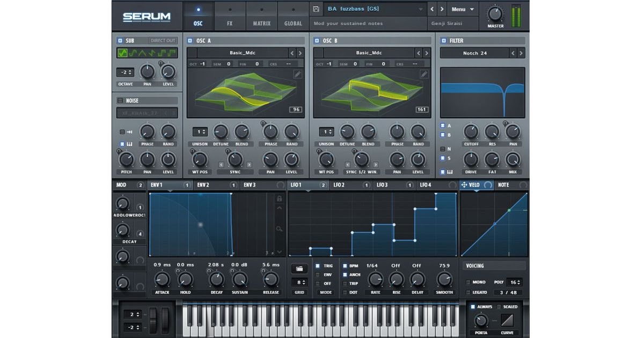Viewport: 644px width, 338px height.
Task: Click the LFO Smooth knob
Action: click(x=444, y=279)
